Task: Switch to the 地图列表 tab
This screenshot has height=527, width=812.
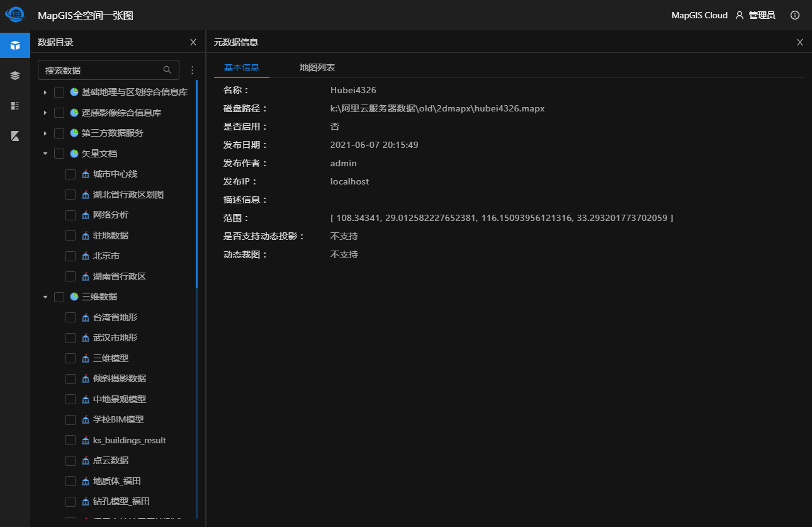Action: [x=317, y=67]
